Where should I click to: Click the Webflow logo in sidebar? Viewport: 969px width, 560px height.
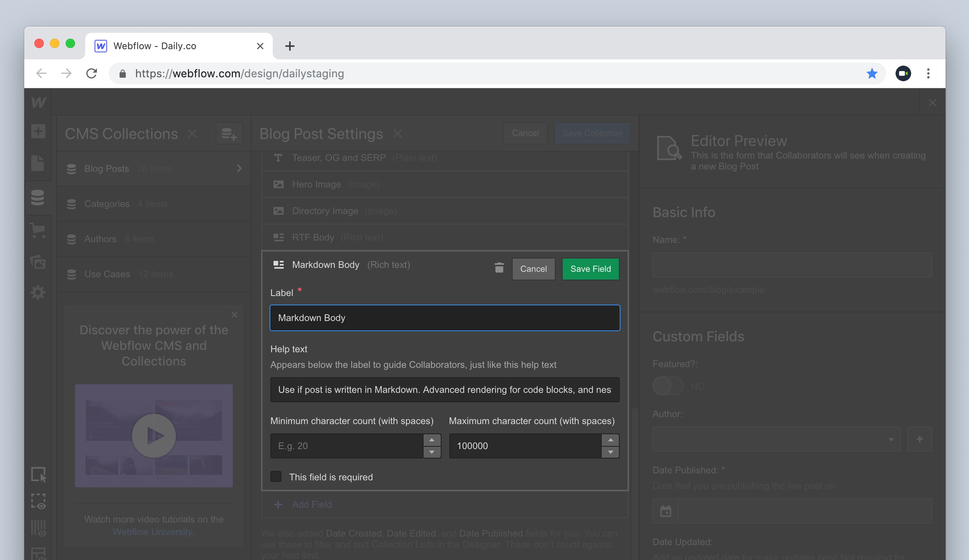click(x=38, y=102)
